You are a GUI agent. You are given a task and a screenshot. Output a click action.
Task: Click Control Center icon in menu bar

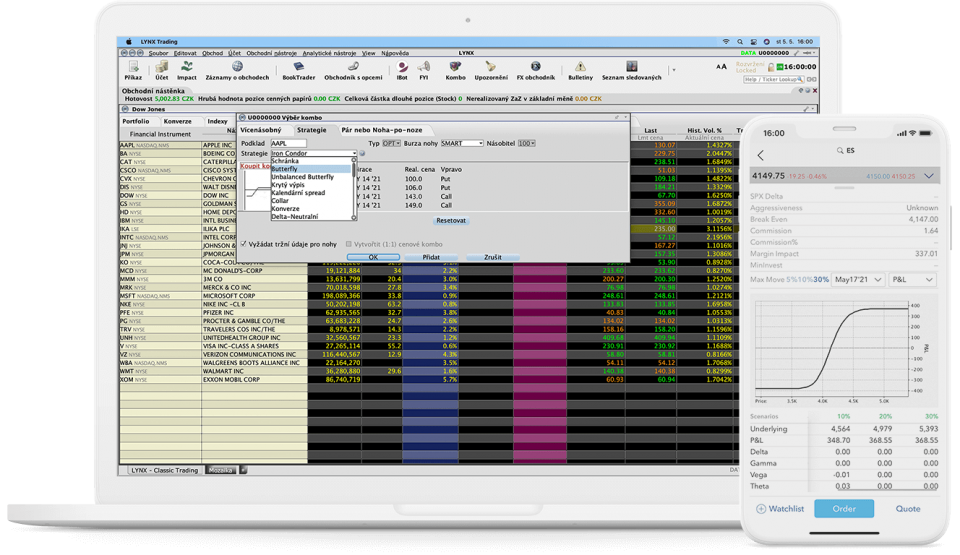[754, 42]
